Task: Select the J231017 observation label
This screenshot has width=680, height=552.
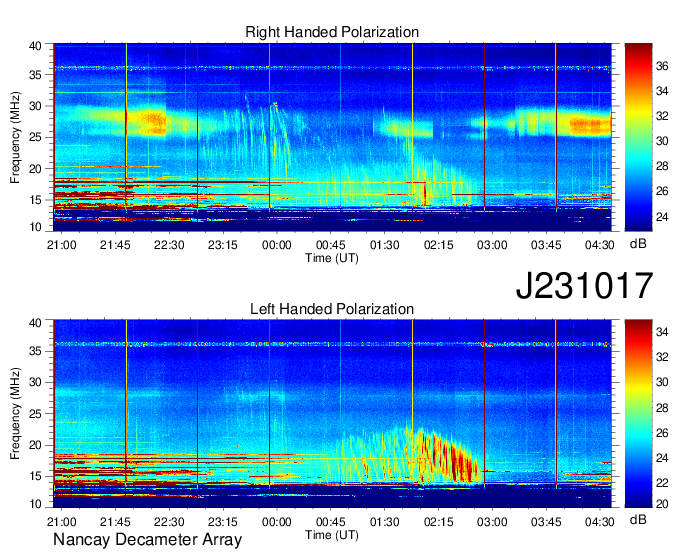Action: [584, 285]
